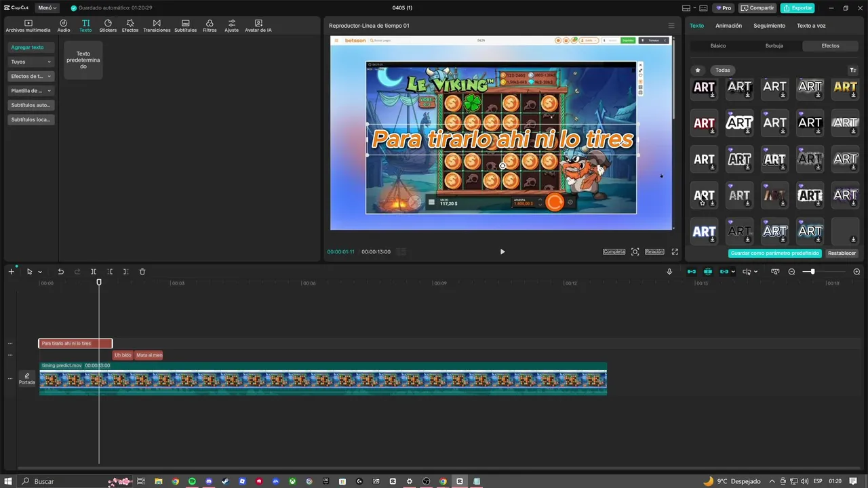868x488 pixels.
Task: Switch to the Seguimiento tab
Action: tap(769, 26)
